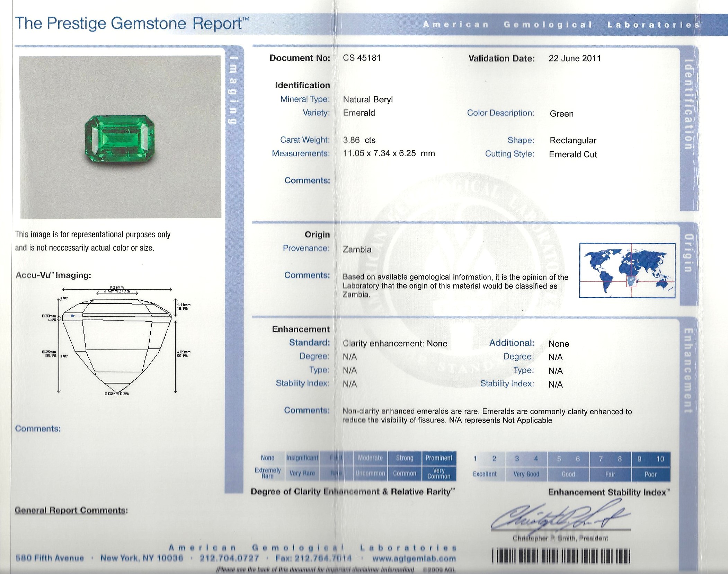Select the vertical Origin tab label
The image size is (728, 574).
click(689, 253)
